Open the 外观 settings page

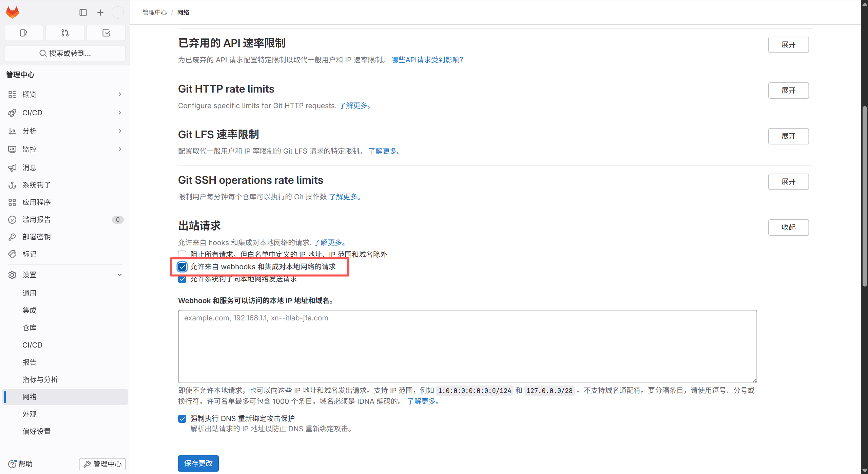tap(30, 414)
